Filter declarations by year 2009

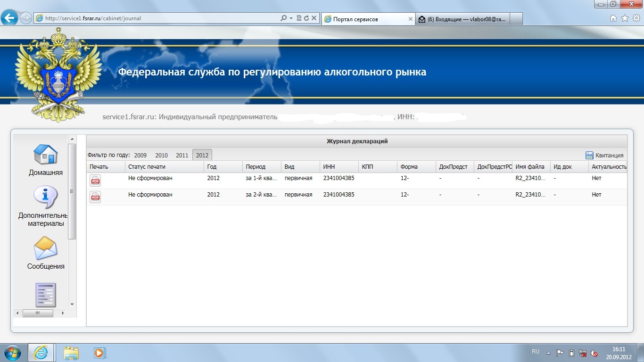pos(140,155)
